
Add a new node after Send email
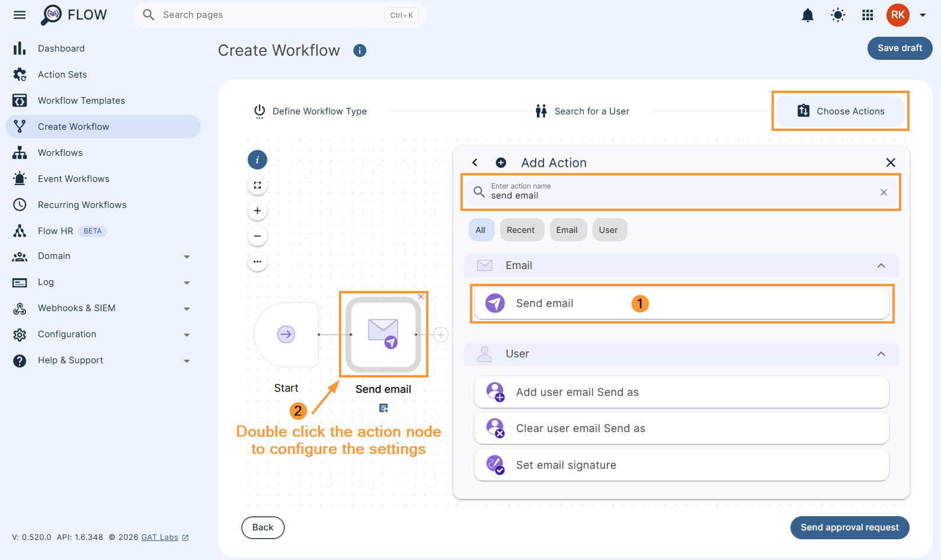click(x=441, y=335)
